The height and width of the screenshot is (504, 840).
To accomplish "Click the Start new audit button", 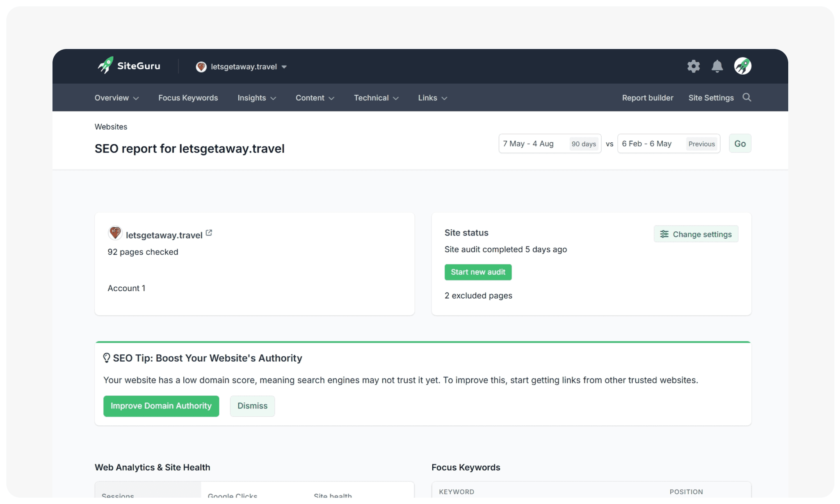I will click(478, 272).
